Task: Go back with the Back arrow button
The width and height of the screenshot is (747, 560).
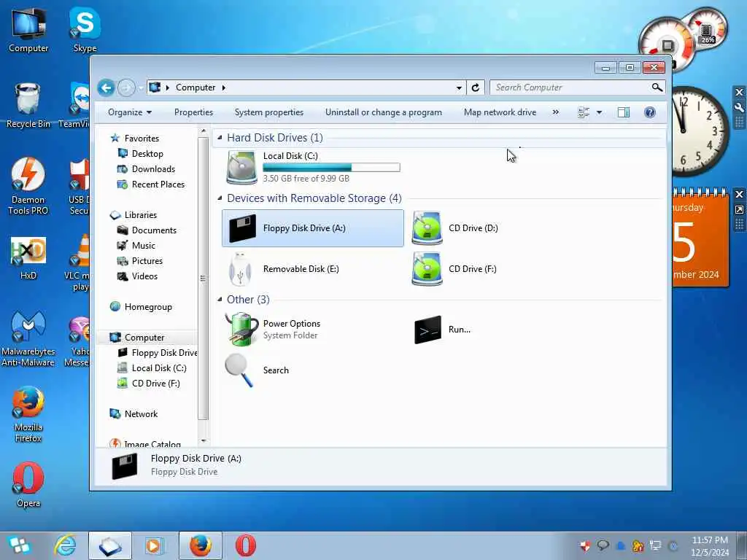Action: click(107, 87)
